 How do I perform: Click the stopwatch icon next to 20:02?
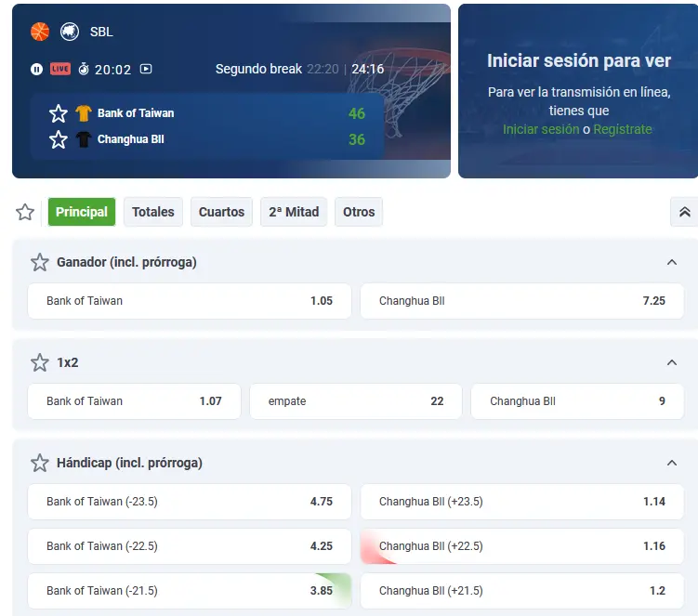84,69
